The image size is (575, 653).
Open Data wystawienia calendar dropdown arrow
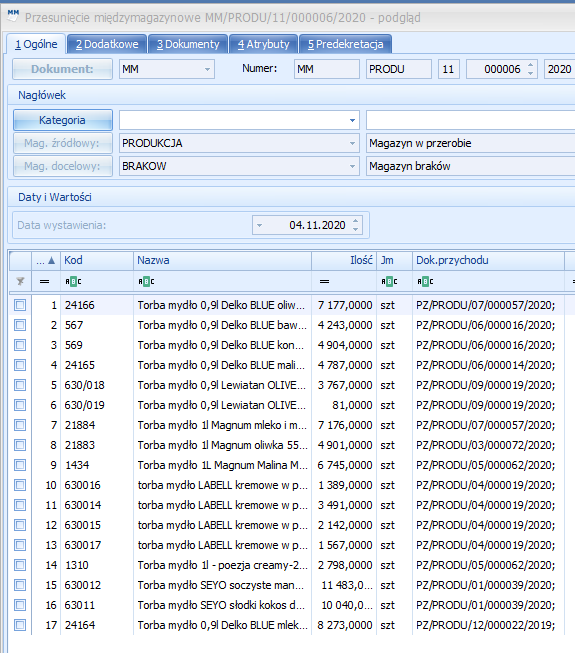pyautogui.click(x=259, y=225)
